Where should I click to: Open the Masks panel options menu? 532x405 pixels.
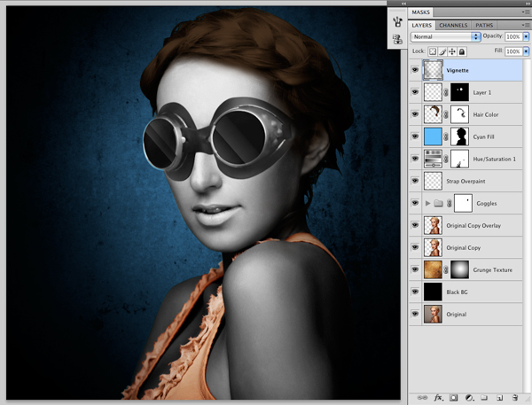pos(526,12)
